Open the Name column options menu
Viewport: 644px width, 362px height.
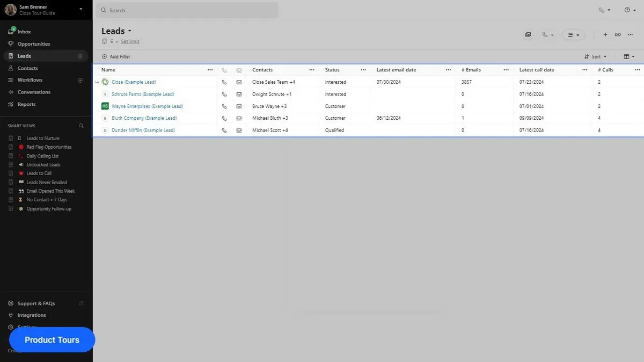(210, 70)
